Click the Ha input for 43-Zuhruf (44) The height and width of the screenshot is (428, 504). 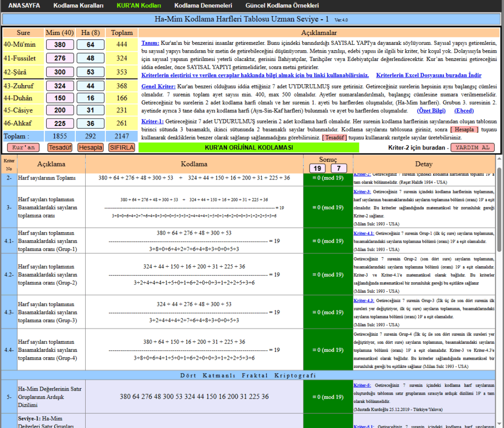[91, 86]
